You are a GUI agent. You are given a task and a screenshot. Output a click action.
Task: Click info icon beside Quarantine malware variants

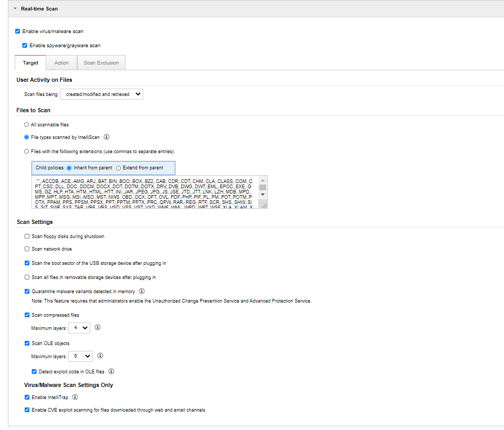(142, 291)
